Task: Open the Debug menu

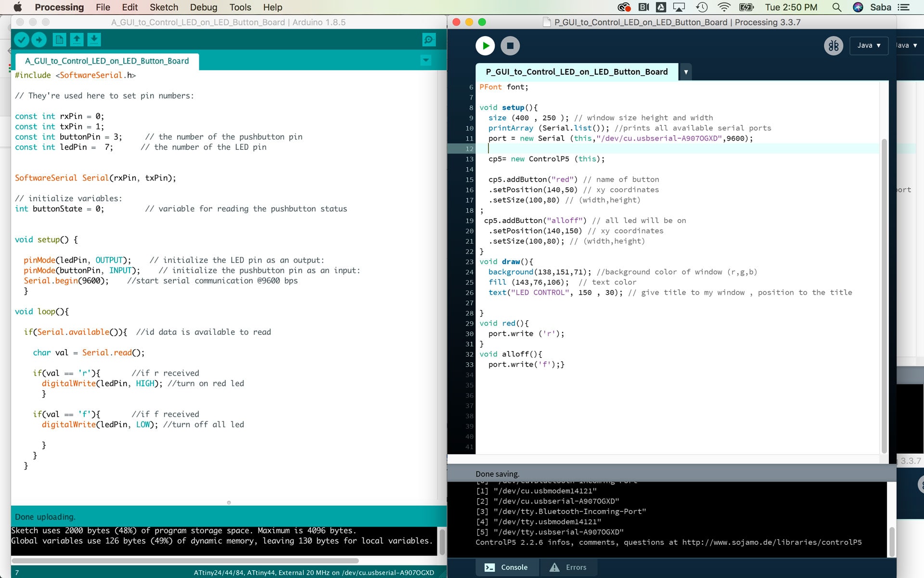Action: tap(204, 7)
